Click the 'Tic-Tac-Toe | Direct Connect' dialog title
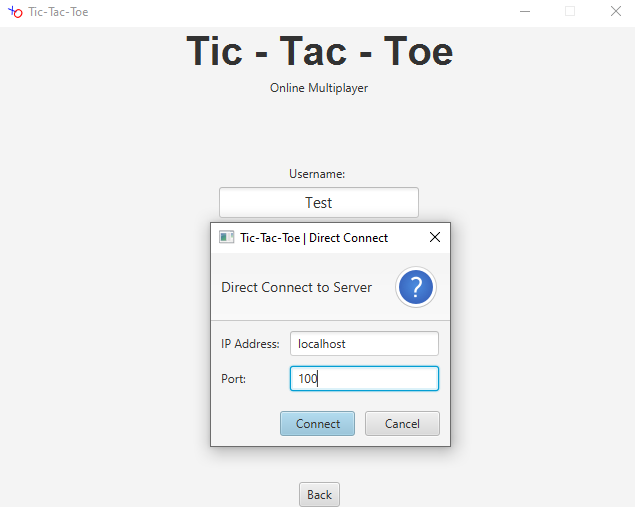Screen dimensions: 635x507 pyautogui.click(x=314, y=238)
